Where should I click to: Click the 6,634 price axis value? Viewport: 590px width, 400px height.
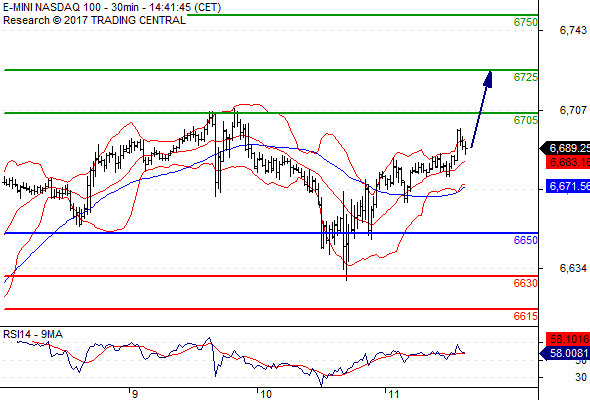point(573,268)
